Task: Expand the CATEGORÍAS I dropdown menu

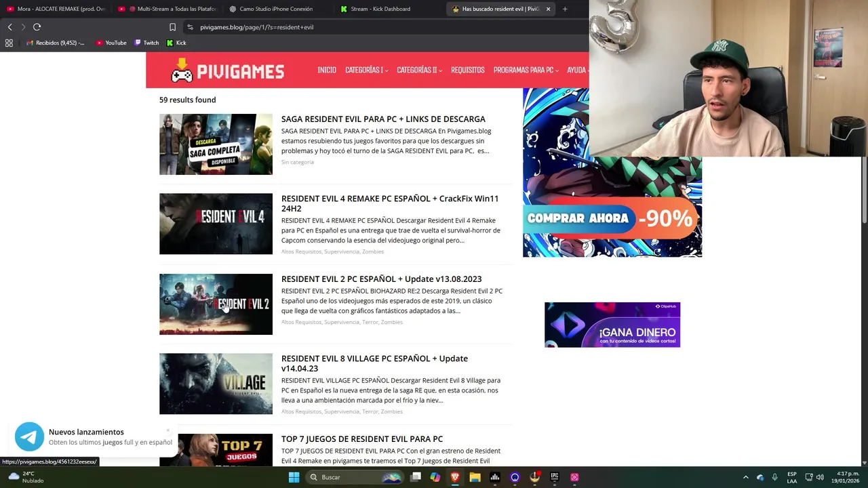Action: (x=366, y=70)
